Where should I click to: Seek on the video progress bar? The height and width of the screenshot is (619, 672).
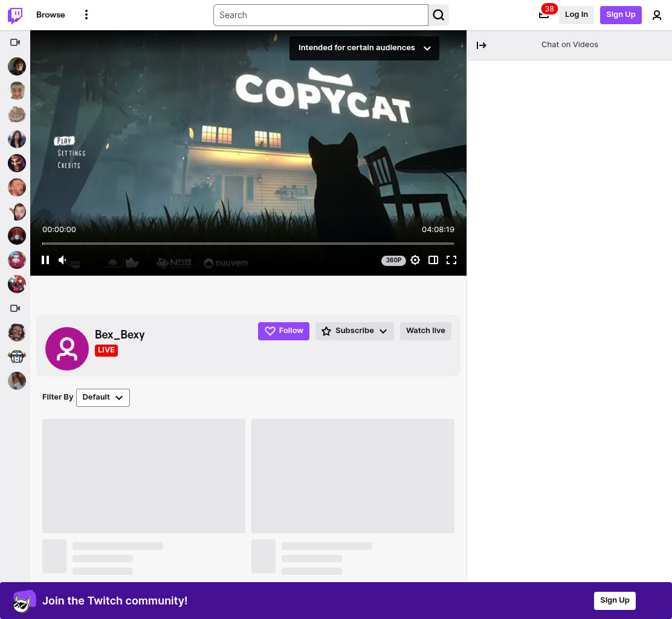tap(248, 243)
